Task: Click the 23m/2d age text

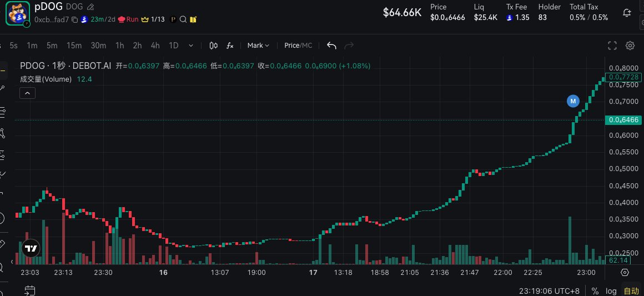Action: [x=103, y=19]
